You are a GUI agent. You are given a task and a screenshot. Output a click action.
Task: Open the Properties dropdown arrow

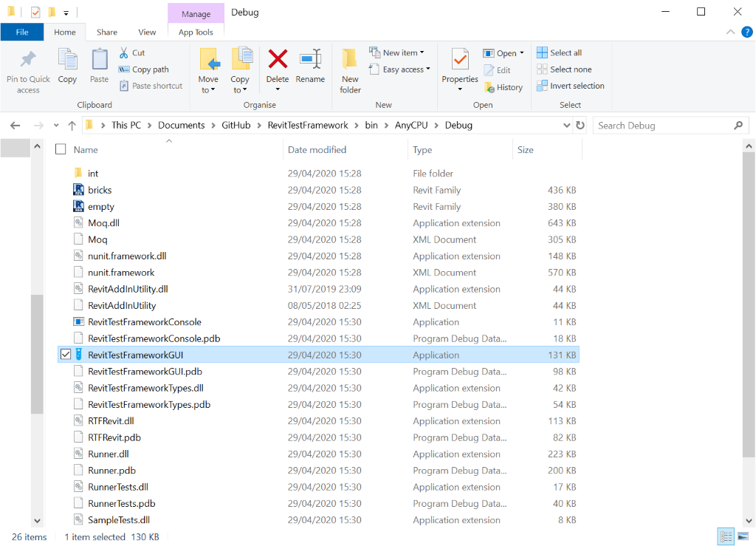tap(460, 89)
